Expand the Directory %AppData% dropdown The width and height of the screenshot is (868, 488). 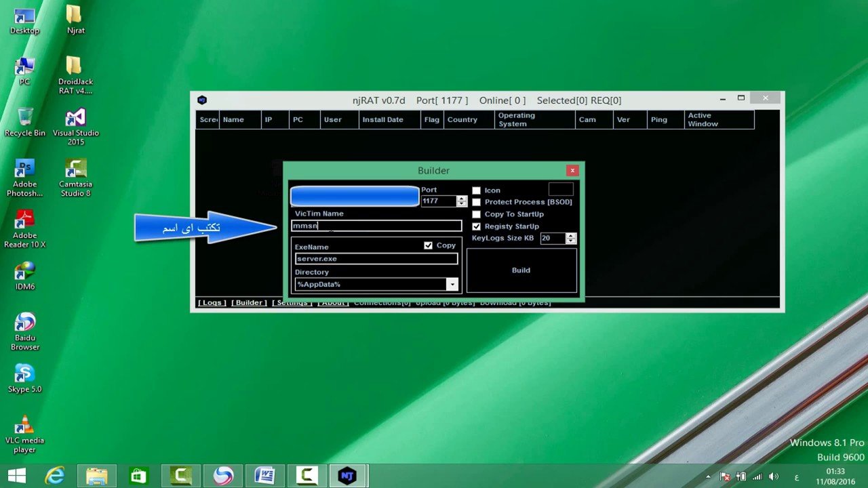coord(452,285)
